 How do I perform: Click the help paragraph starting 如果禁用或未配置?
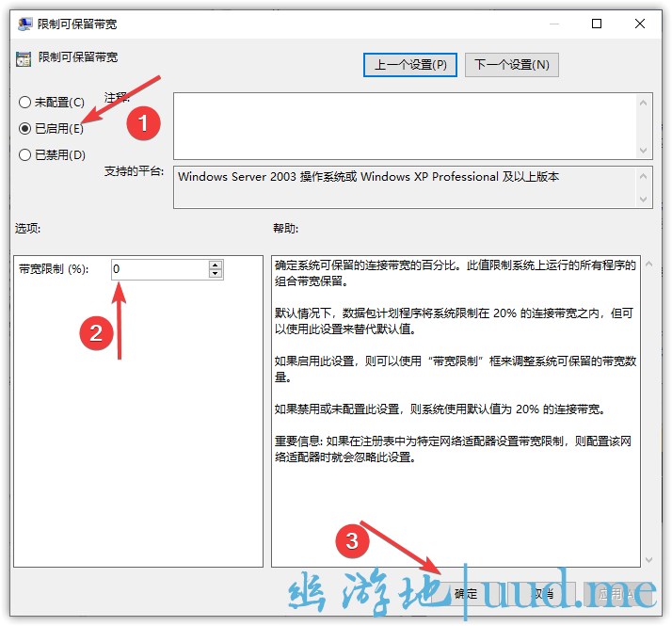[x=440, y=409]
